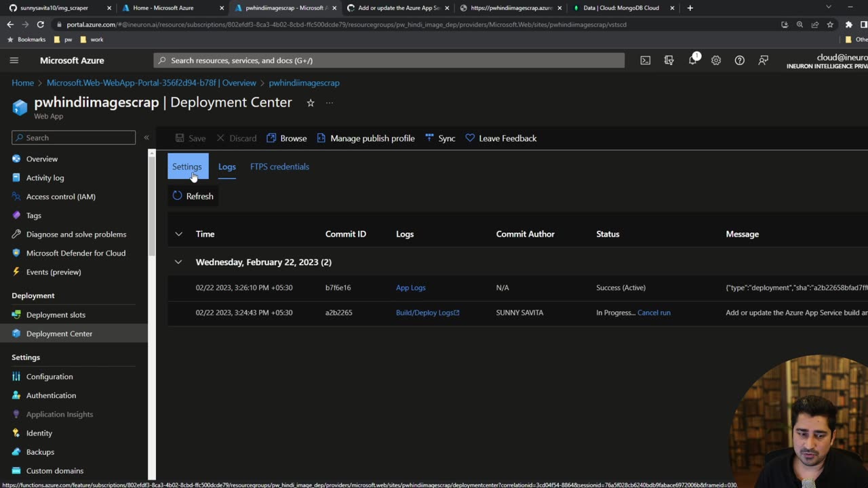Switch to Home - Microsoft Azure browser tab
This screenshot has height=488, width=868.
172,8
